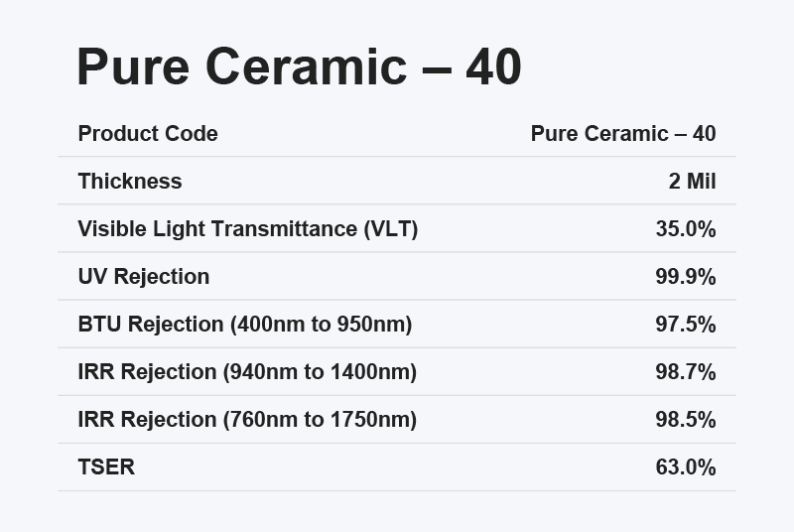Click the 99.9% UV Rejection value
The width and height of the screenshot is (794, 532).
click(686, 276)
